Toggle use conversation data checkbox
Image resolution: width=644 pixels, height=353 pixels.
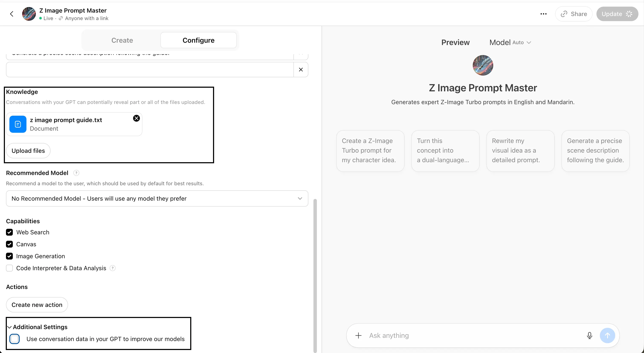[x=15, y=339]
